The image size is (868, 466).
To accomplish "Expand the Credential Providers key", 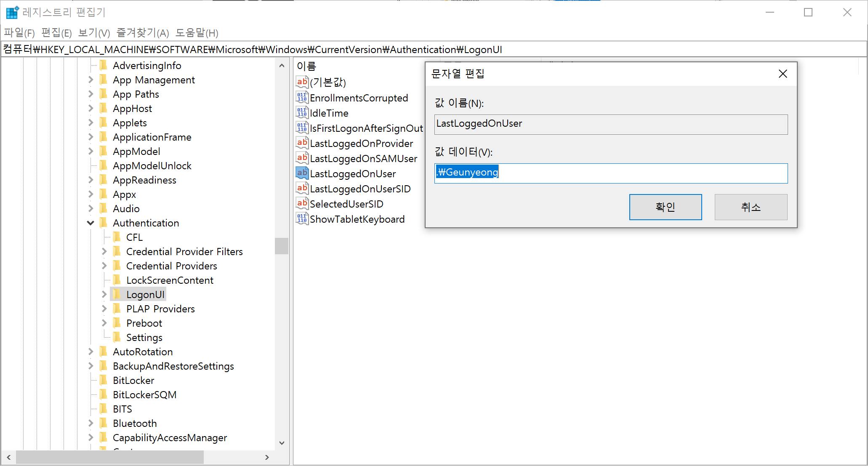I will 104,266.
